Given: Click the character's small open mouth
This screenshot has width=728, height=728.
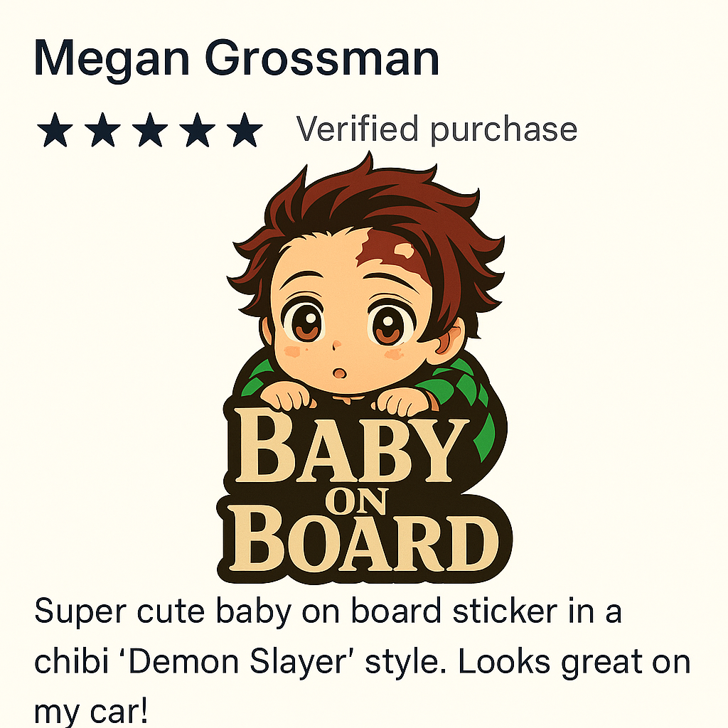Looking at the screenshot, I should (x=339, y=373).
